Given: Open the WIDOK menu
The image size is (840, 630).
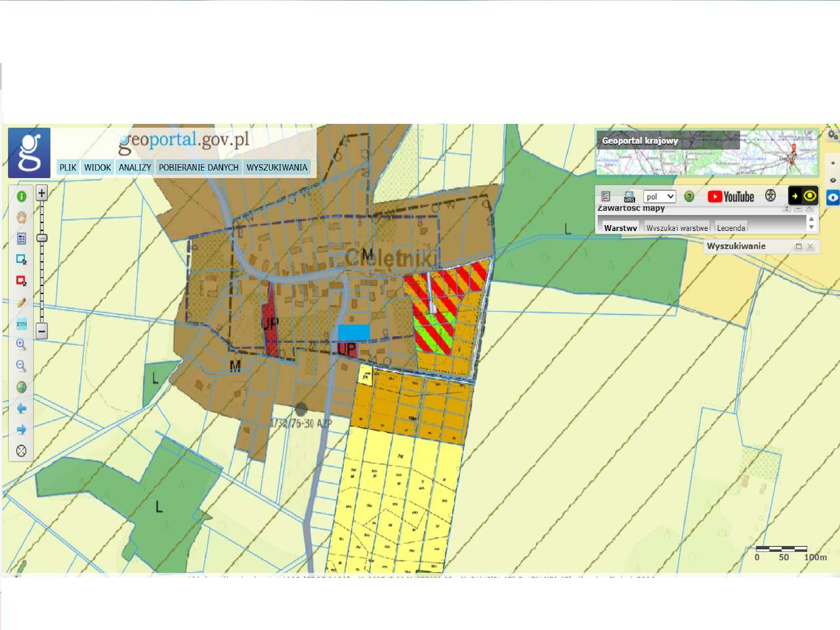Looking at the screenshot, I should coord(98,167).
